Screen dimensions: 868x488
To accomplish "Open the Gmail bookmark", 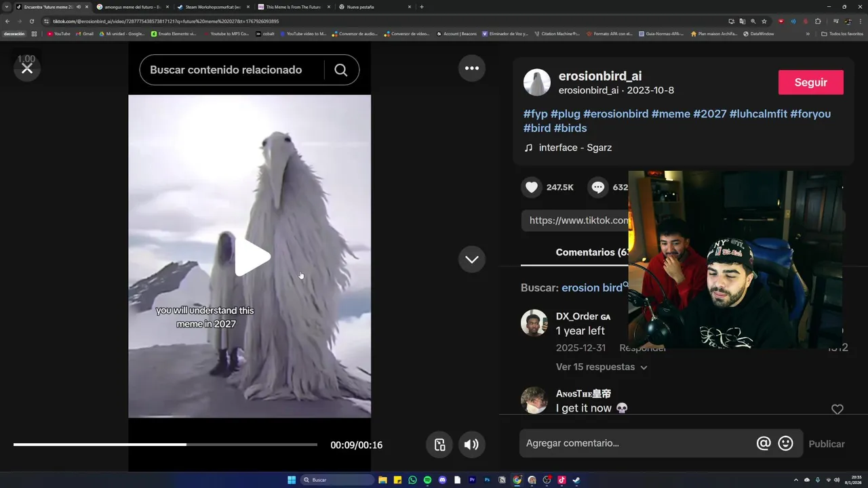I will click(x=84, y=33).
